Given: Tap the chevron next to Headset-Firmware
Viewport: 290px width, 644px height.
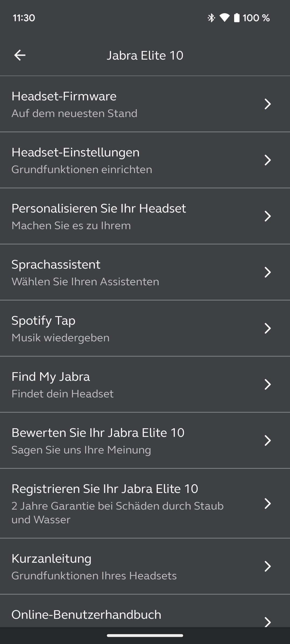Looking at the screenshot, I should coord(267,104).
